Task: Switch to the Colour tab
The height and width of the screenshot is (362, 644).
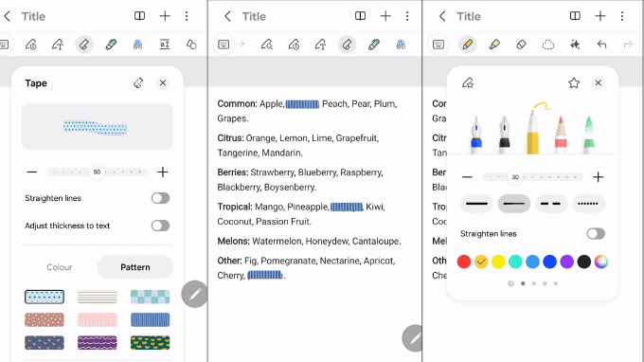Action: (60, 267)
